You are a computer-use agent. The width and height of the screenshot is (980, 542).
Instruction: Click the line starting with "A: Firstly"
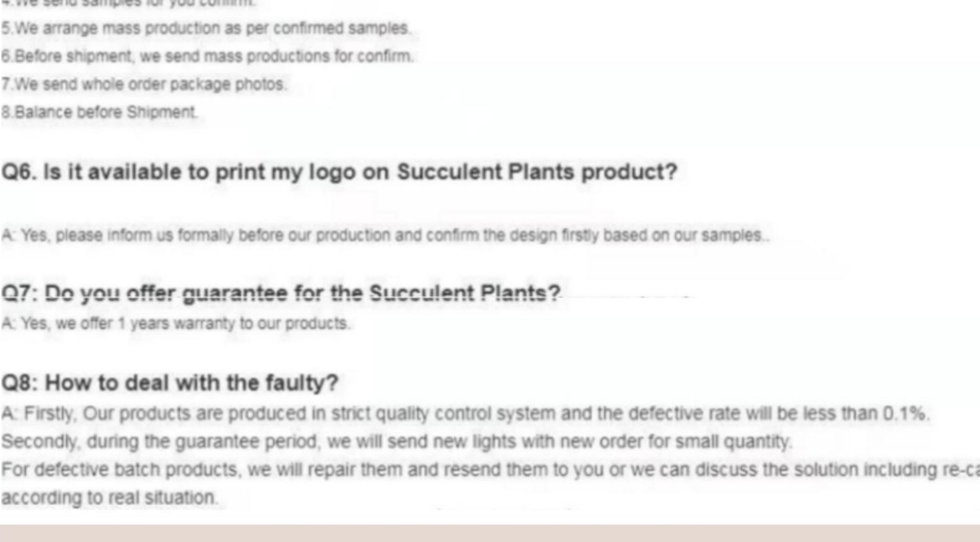465,414
